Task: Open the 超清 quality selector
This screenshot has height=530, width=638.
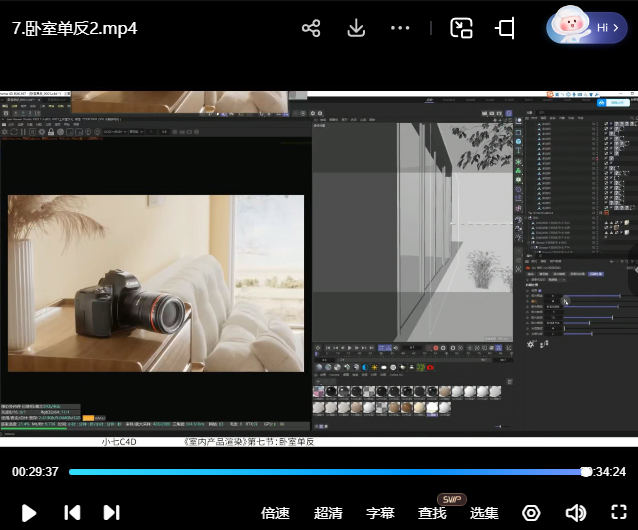Action: pyautogui.click(x=328, y=513)
